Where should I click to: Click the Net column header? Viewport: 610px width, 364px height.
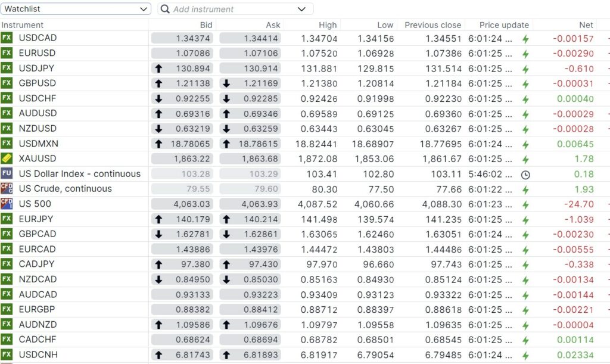[586, 25]
